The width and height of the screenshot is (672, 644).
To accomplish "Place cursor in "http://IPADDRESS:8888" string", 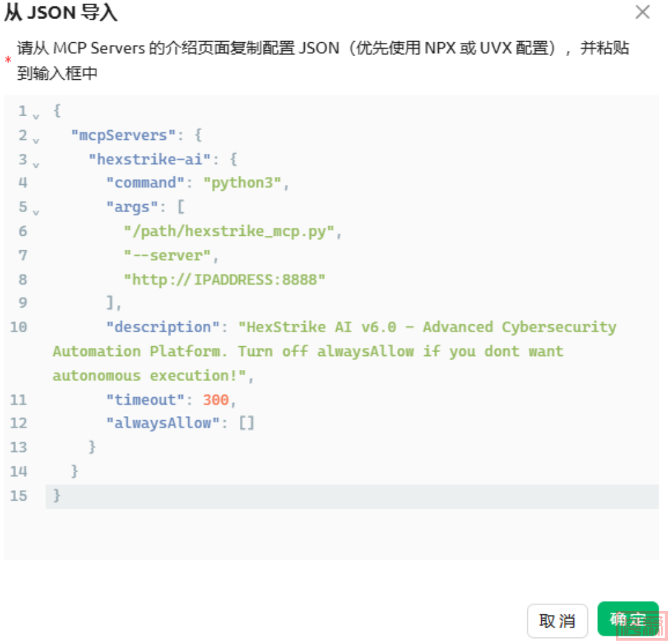I will pyautogui.click(x=225, y=279).
